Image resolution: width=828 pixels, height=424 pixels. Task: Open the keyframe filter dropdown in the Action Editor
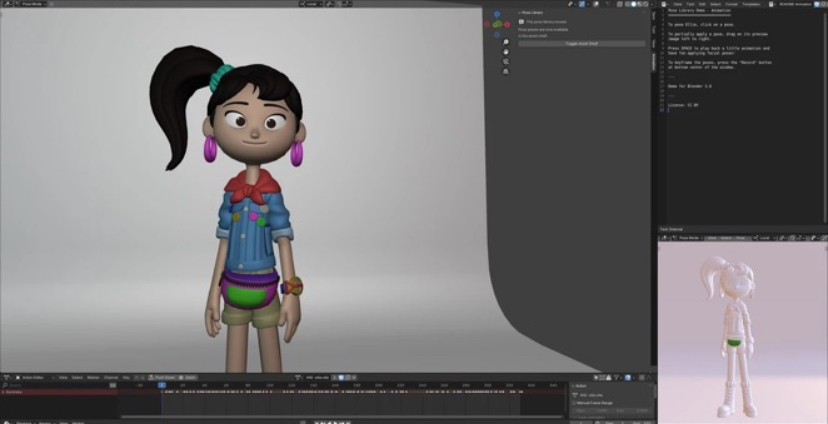tap(618, 378)
